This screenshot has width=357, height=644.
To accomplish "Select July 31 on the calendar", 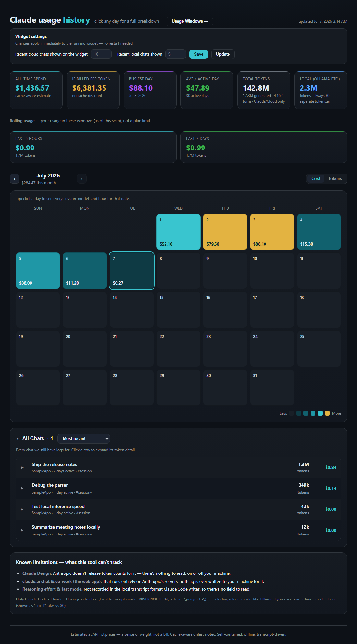I will (x=272, y=387).
